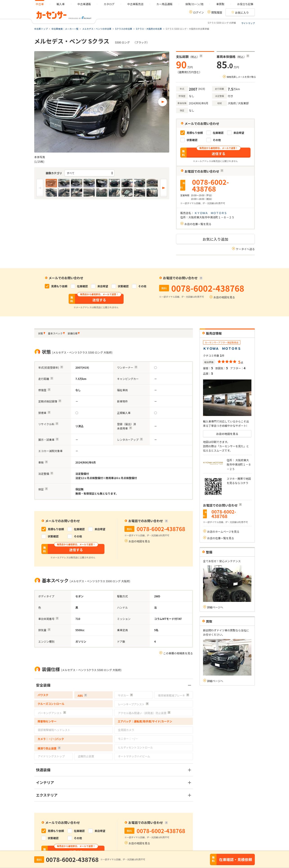Viewport: 289px width, 868px height.
Task: Click サイトマップ link
Action: [x=248, y=23]
